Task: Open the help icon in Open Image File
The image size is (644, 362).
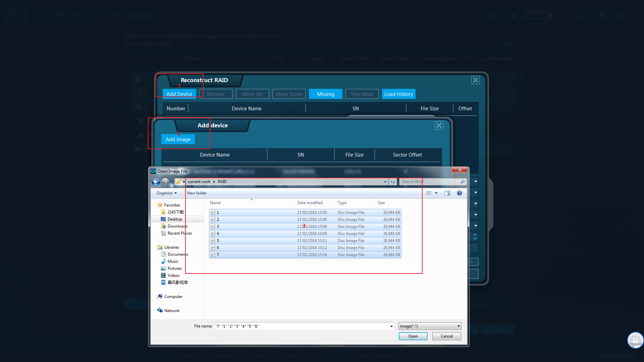Action: pyautogui.click(x=460, y=193)
